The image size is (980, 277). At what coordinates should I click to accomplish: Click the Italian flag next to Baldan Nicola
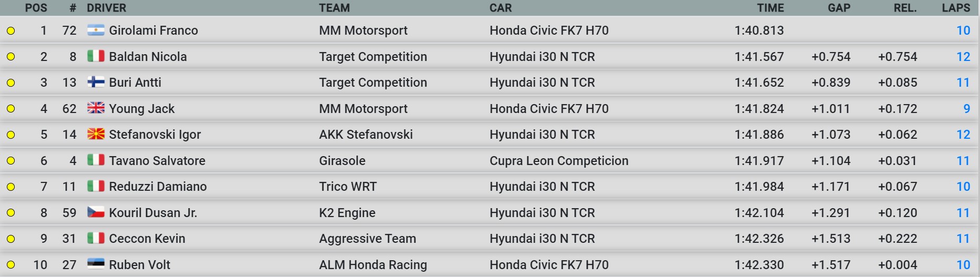[96, 56]
